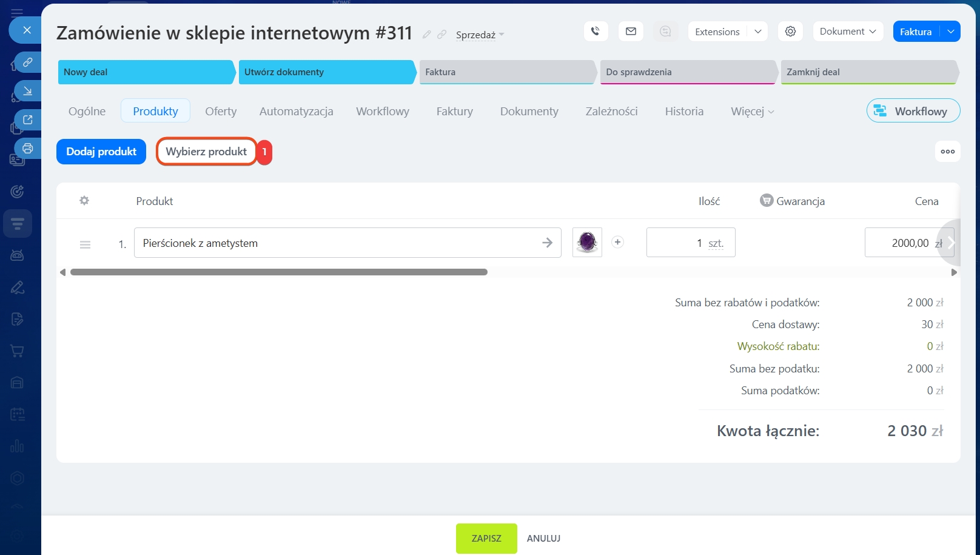Open the Sprzedaż pipeline selector
Viewport: 980px width, 555px height.
click(479, 35)
